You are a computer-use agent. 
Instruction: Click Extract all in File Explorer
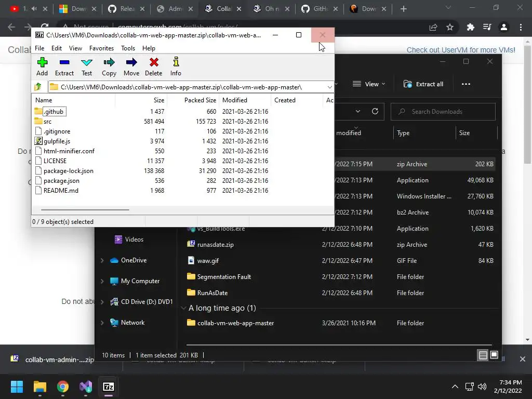423,84
